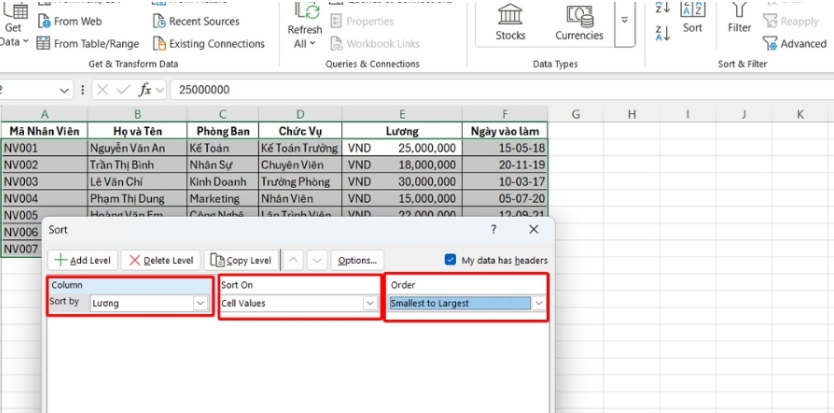Cancel the formula bar entry
Screen dimensions: 834x413
tap(103, 90)
